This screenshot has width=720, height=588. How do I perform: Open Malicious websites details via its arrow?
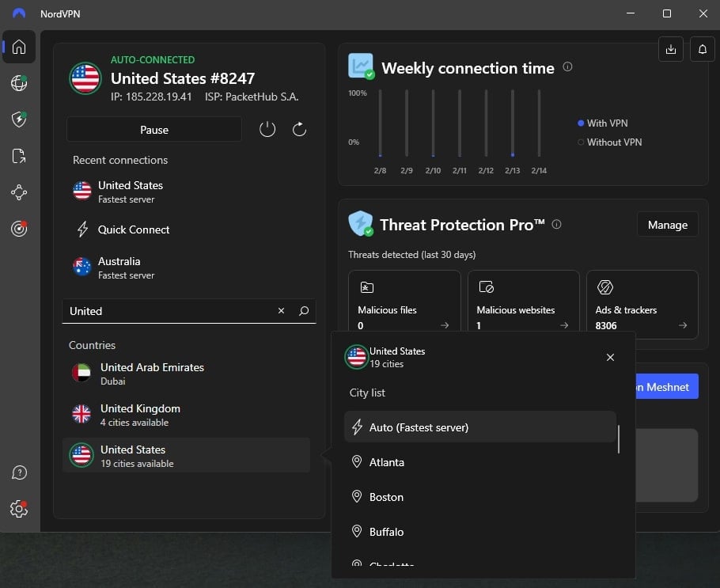[563, 325]
